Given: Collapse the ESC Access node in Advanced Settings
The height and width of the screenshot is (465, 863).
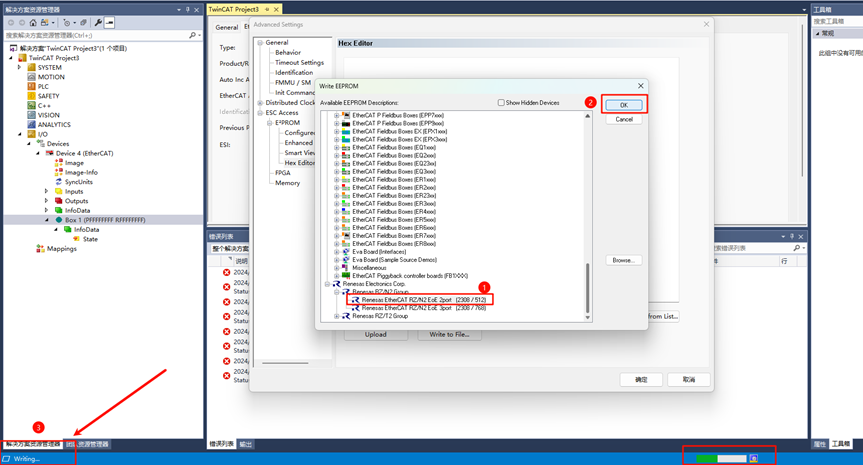Looking at the screenshot, I should [x=260, y=113].
